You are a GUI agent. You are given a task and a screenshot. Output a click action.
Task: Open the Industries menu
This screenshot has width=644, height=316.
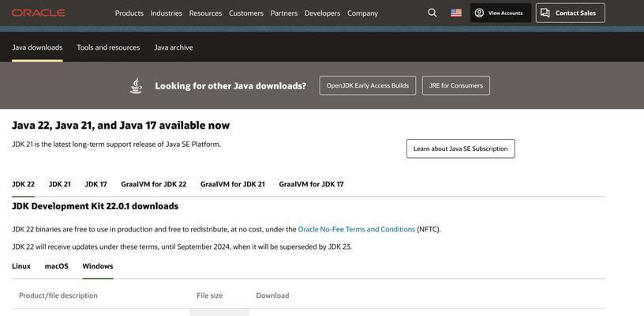[x=166, y=13]
